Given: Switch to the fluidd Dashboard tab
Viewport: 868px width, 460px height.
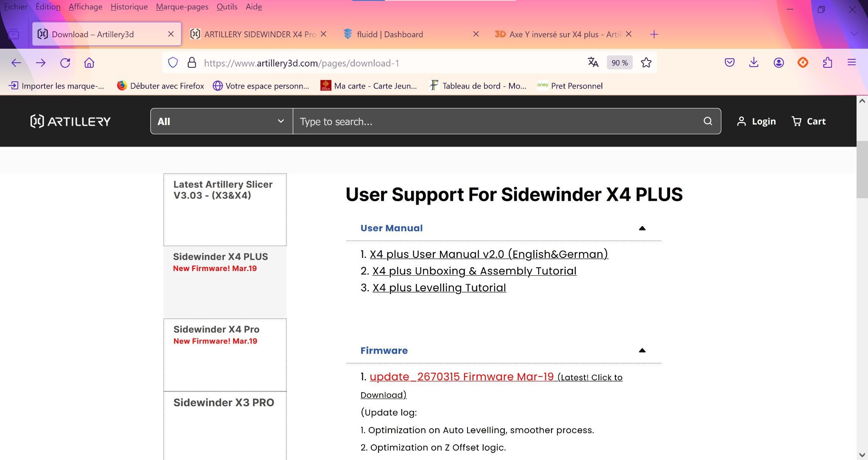Looking at the screenshot, I should coord(389,34).
